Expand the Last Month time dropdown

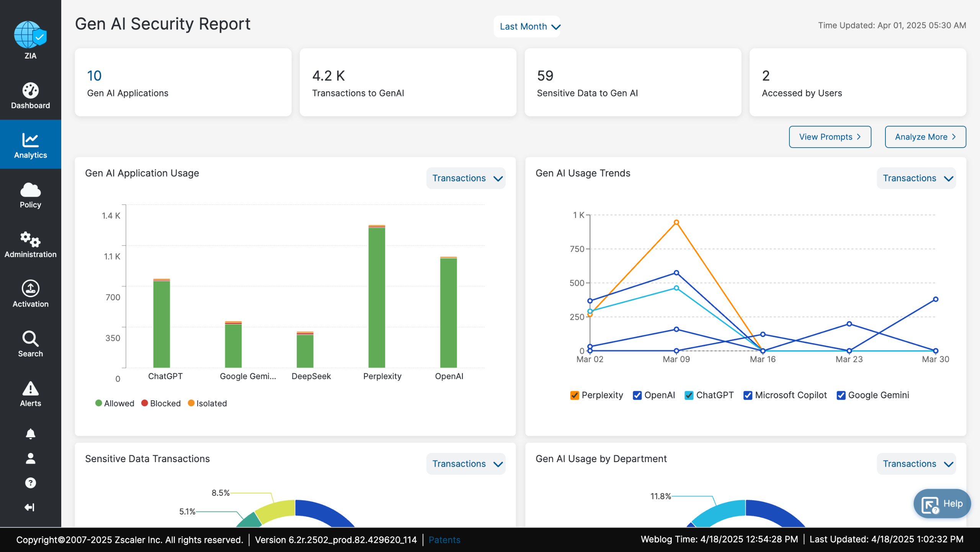527,26
